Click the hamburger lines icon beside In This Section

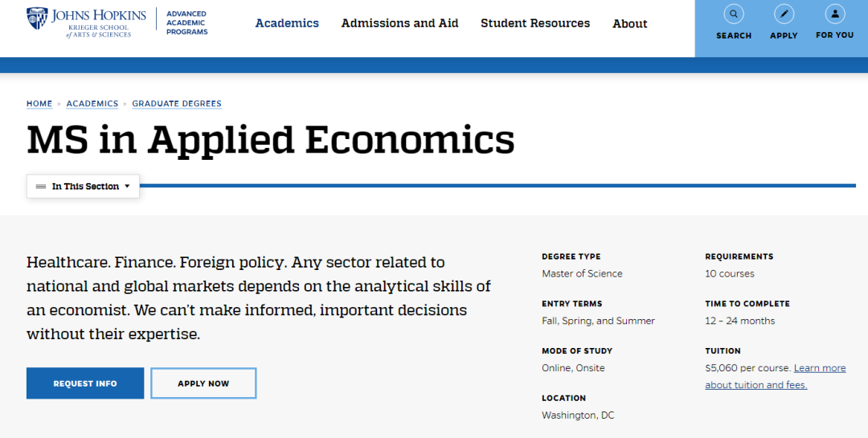40,186
